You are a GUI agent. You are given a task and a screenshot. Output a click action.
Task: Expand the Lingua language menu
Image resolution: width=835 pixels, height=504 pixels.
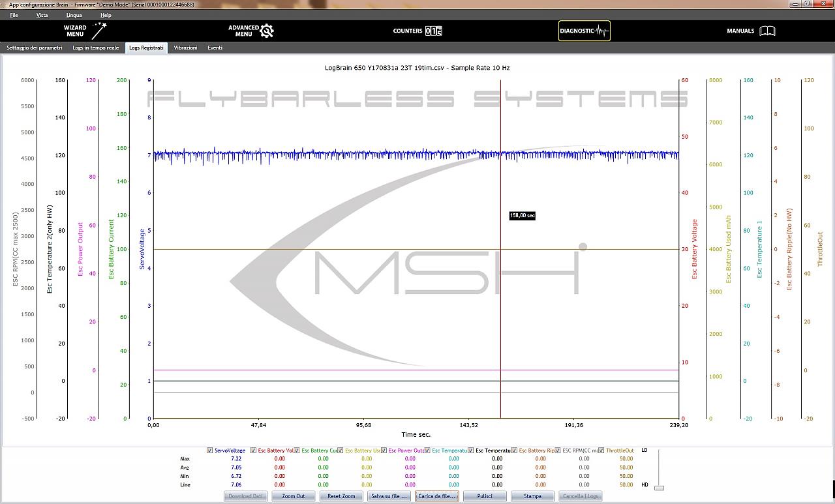[x=74, y=15]
